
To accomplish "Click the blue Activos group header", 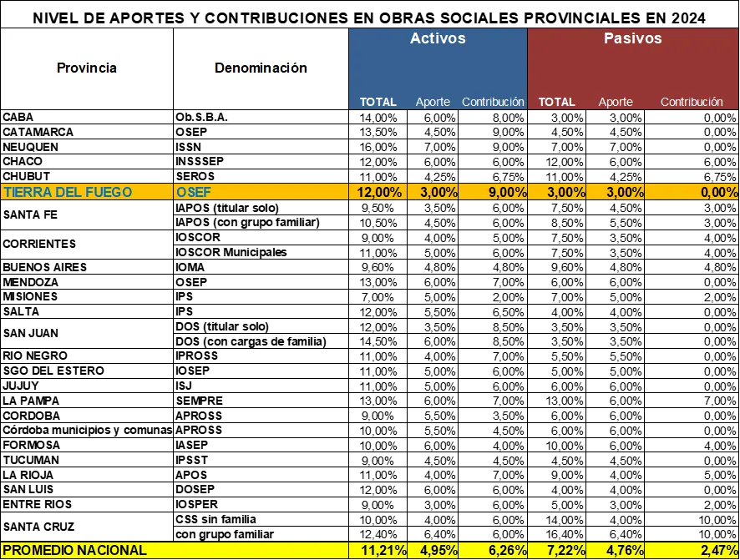I will tap(438, 39).
